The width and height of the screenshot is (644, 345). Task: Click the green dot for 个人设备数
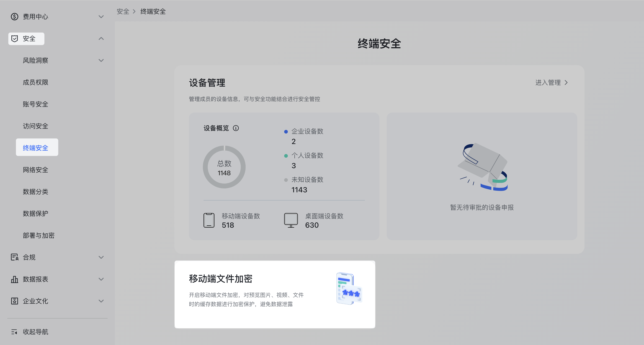286,155
